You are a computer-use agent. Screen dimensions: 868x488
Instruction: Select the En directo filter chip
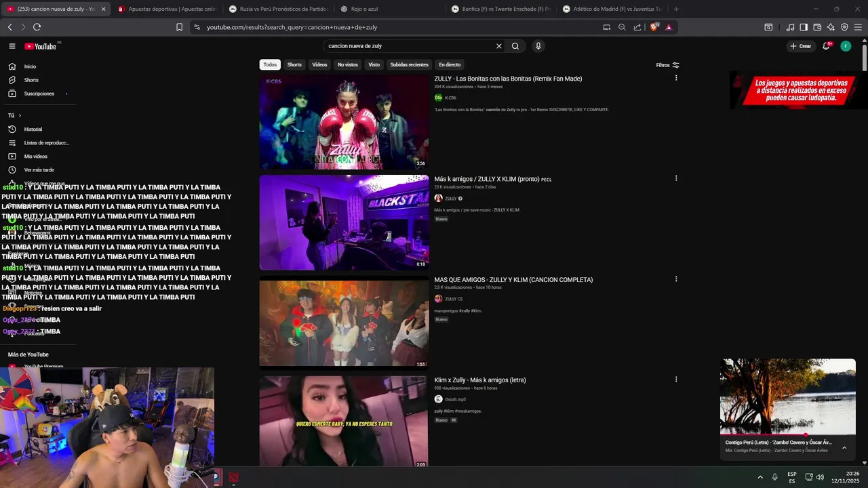[x=450, y=64]
